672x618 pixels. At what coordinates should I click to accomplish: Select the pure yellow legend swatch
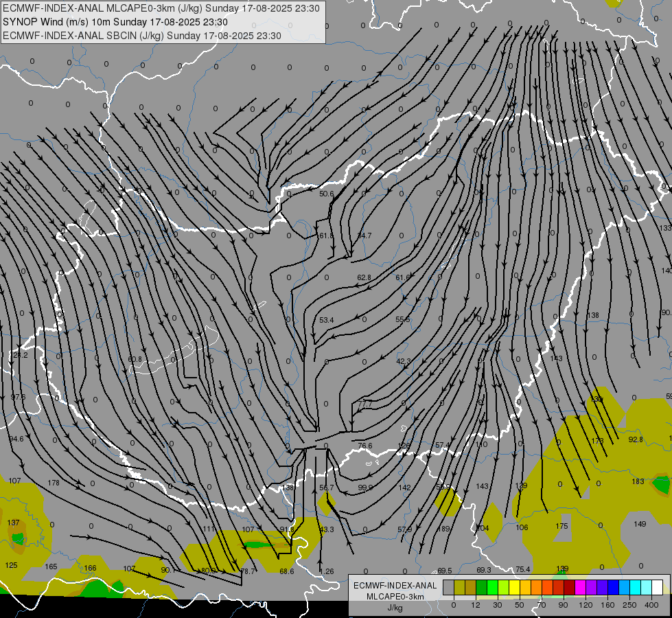pos(514,587)
